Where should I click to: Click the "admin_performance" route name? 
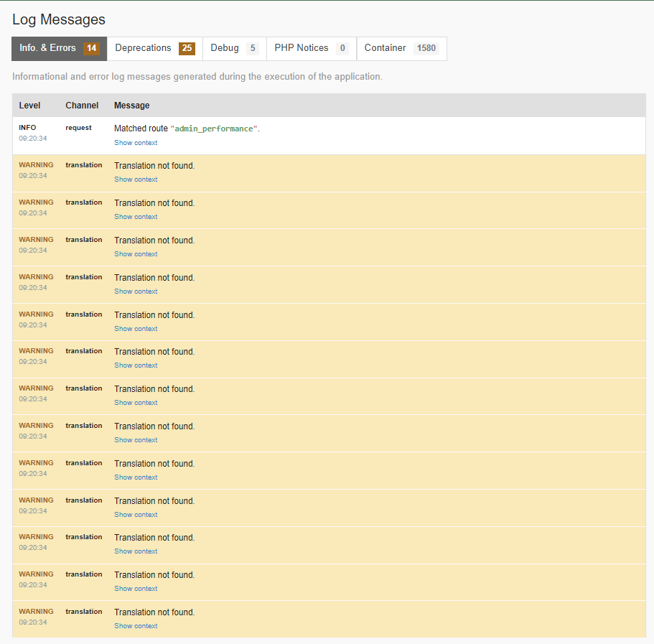213,129
